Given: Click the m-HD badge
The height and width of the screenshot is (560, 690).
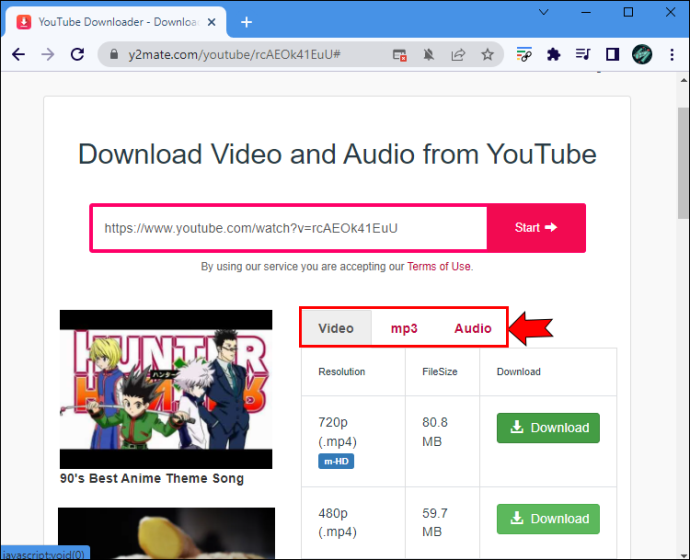Looking at the screenshot, I should pyautogui.click(x=336, y=461).
